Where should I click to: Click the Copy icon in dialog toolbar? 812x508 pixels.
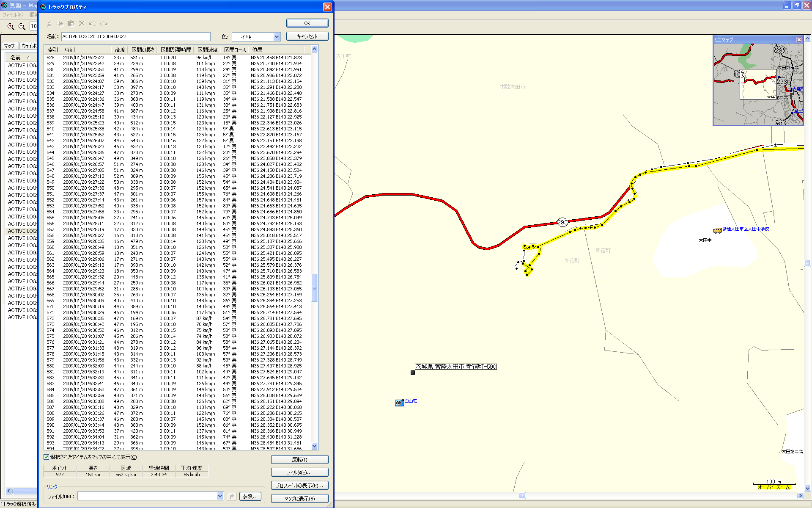click(60, 24)
